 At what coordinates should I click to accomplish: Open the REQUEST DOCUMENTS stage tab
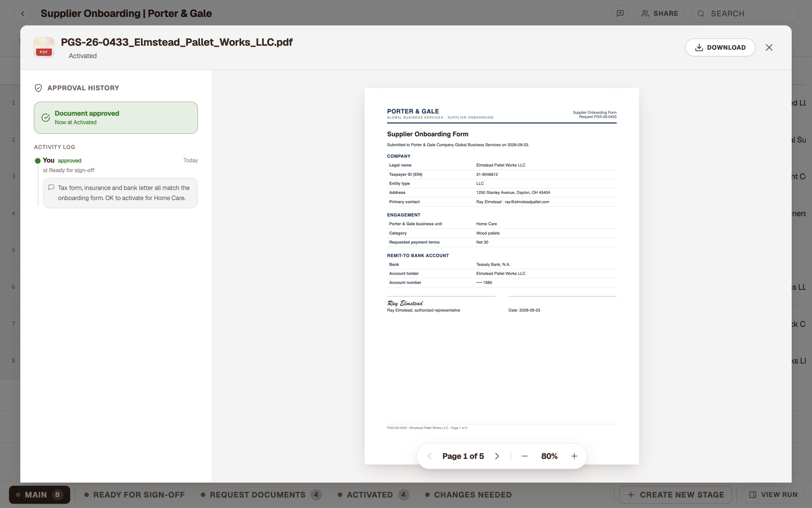261,494
